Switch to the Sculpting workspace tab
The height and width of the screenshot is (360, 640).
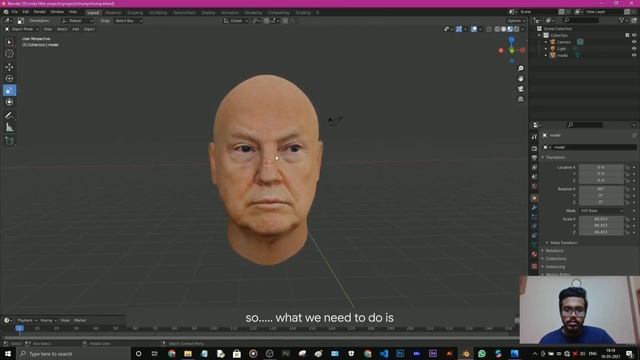pyautogui.click(x=135, y=13)
